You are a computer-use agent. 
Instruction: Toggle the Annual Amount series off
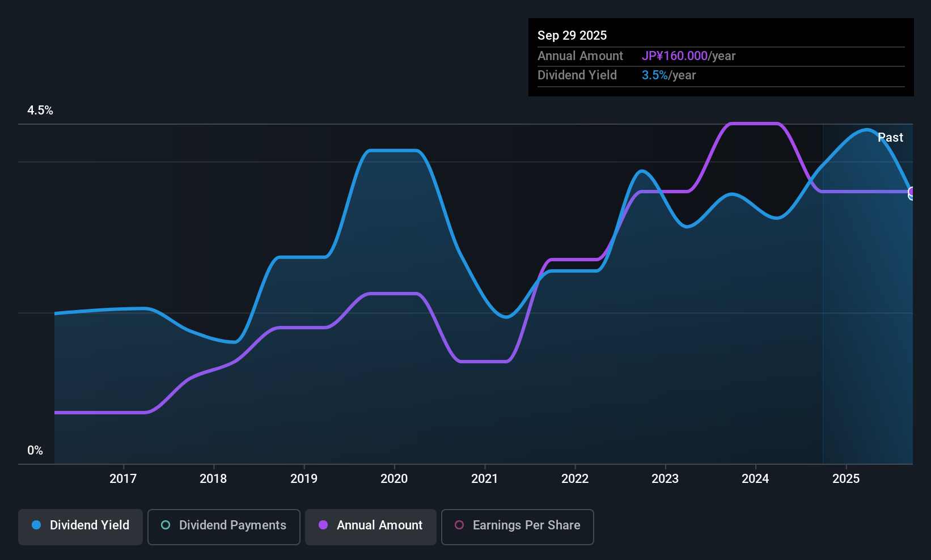pos(371,526)
